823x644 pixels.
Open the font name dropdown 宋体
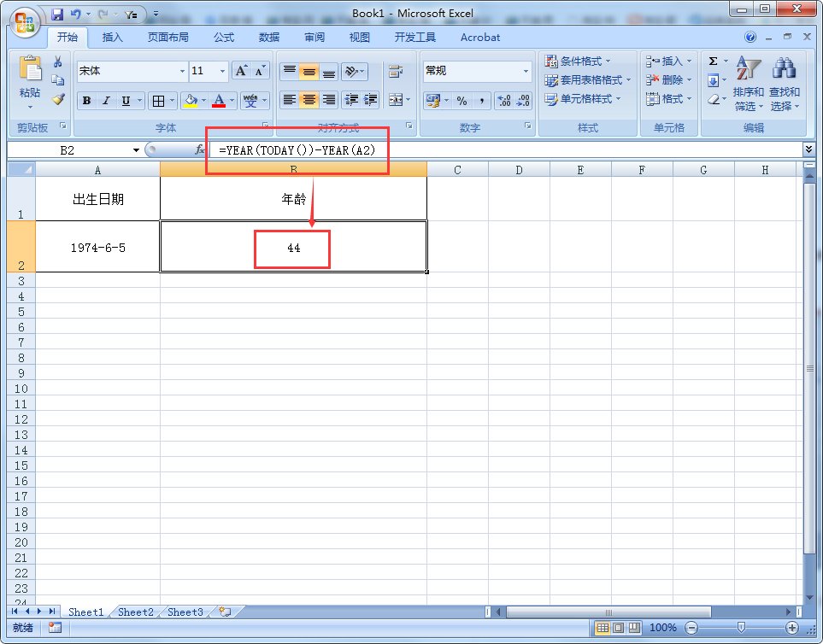182,72
